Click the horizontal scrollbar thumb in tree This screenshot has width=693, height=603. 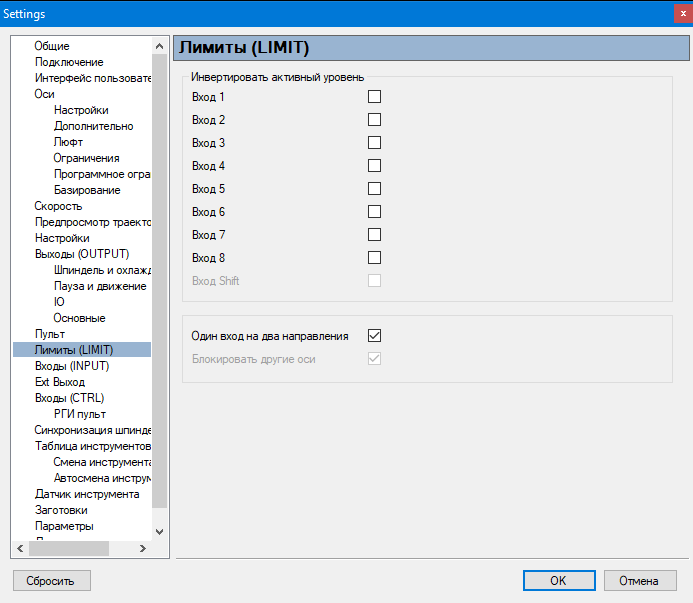point(69,548)
